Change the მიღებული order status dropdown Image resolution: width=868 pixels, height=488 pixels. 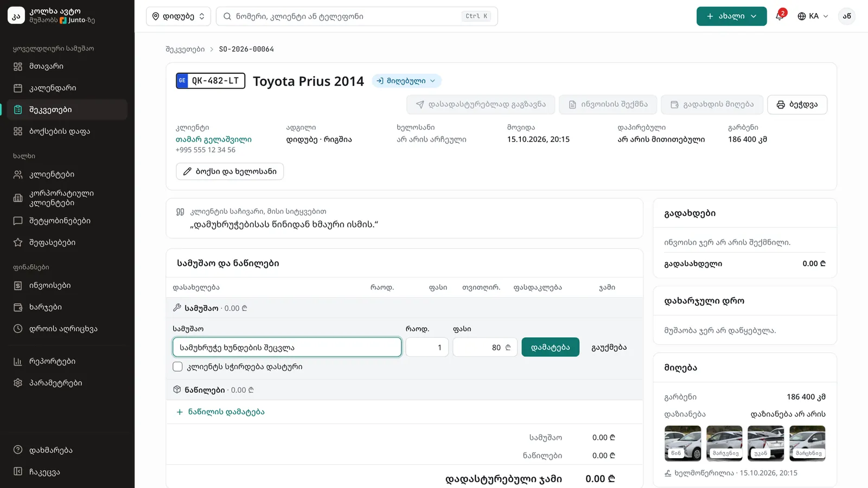(x=406, y=81)
